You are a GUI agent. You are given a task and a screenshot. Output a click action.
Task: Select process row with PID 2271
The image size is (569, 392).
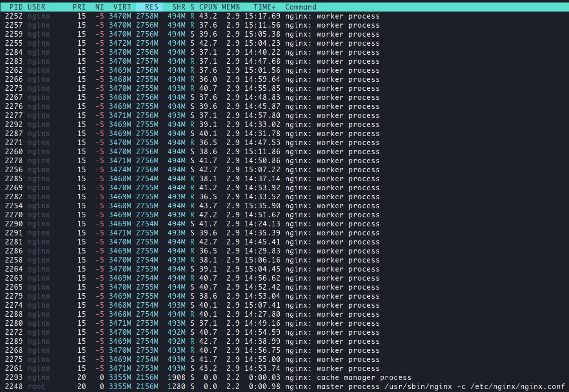pyautogui.click(x=284, y=143)
